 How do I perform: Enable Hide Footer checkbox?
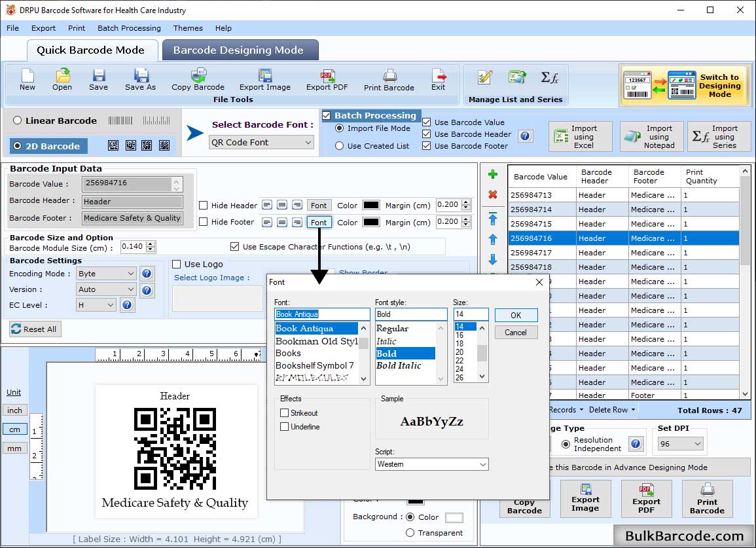click(x=204, y=222)
